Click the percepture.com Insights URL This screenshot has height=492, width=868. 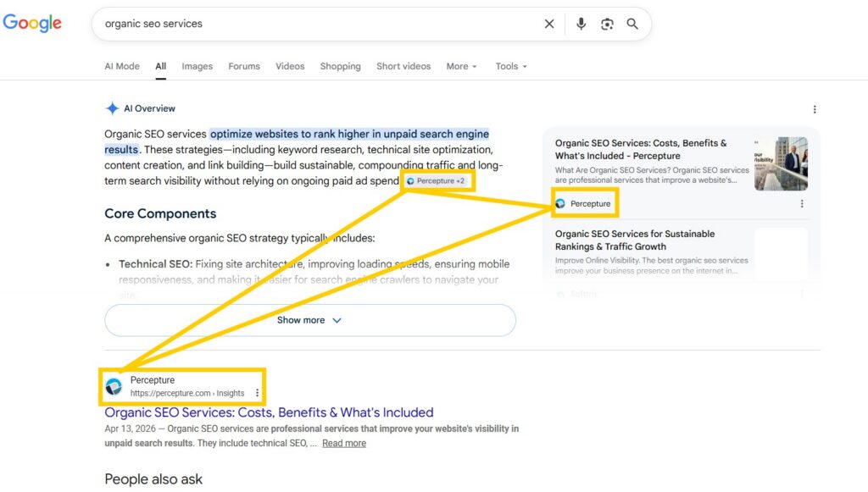pos(187,393)
